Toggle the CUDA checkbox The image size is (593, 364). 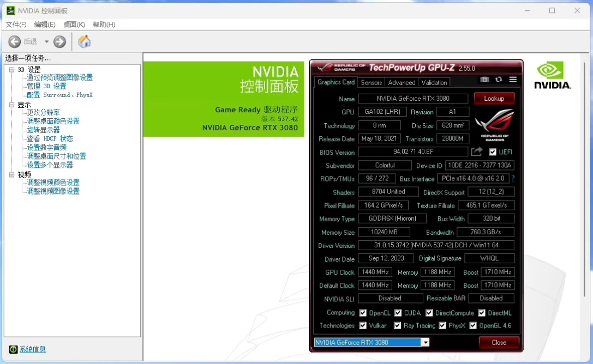[398, 313]
